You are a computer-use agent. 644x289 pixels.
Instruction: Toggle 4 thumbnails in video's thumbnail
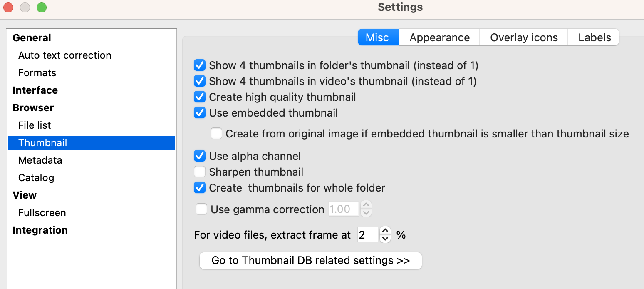point(200,81)
